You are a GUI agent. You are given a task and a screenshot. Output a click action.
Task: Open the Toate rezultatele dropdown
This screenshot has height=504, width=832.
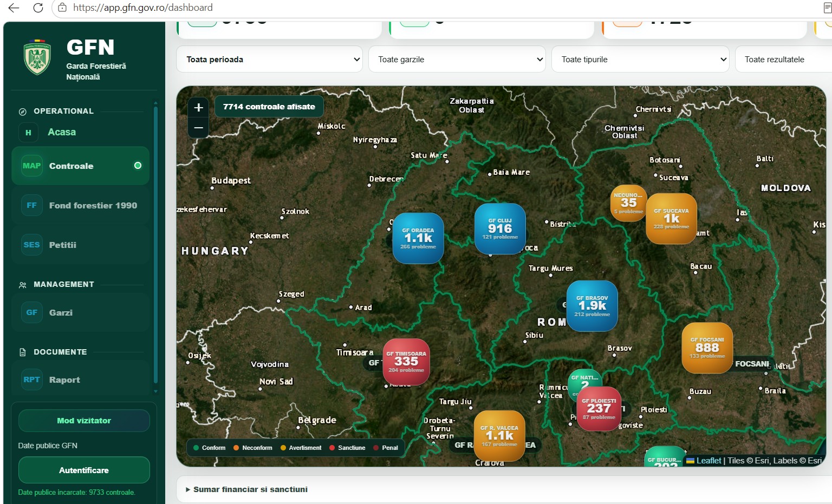click(x=784, y=59)
